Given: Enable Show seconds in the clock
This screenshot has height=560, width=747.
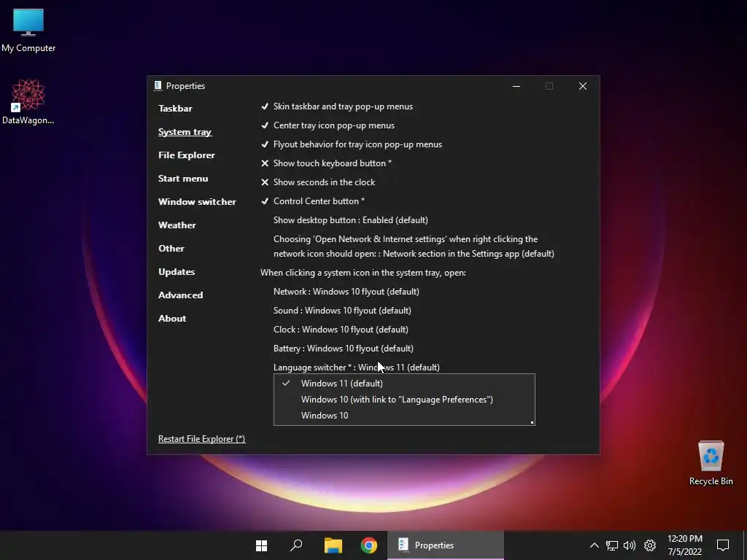Looking at the screenshot, I should click(318, 182).
